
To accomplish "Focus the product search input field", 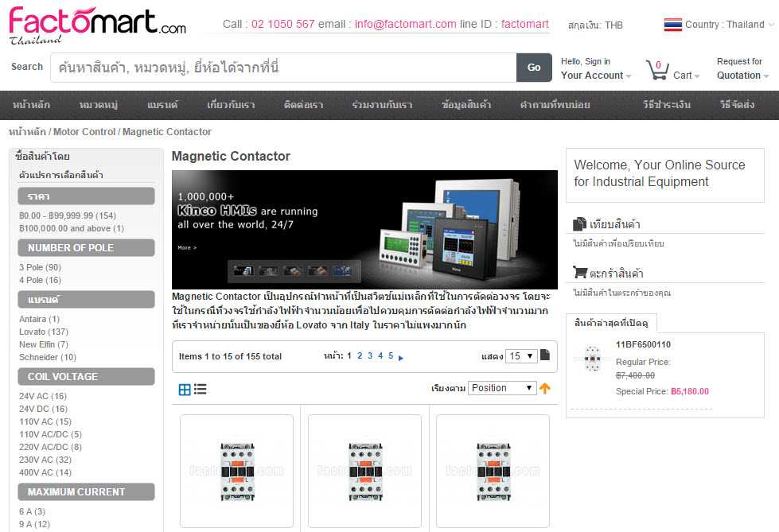I will coord(283,68).
